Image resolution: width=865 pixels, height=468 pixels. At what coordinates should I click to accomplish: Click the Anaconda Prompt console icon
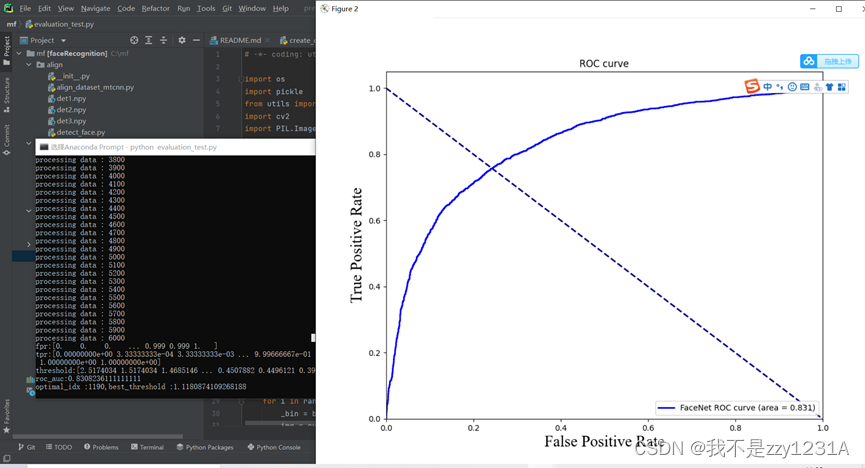44,147
